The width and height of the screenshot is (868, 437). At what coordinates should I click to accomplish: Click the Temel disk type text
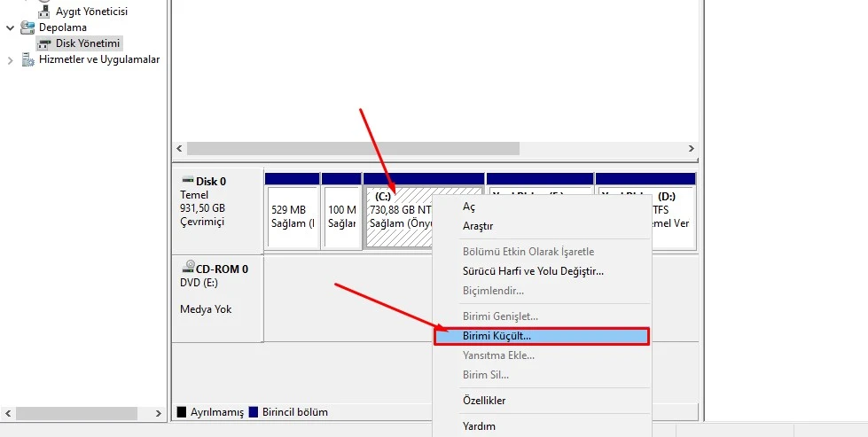pyautogui.click(x=194, y=195)
